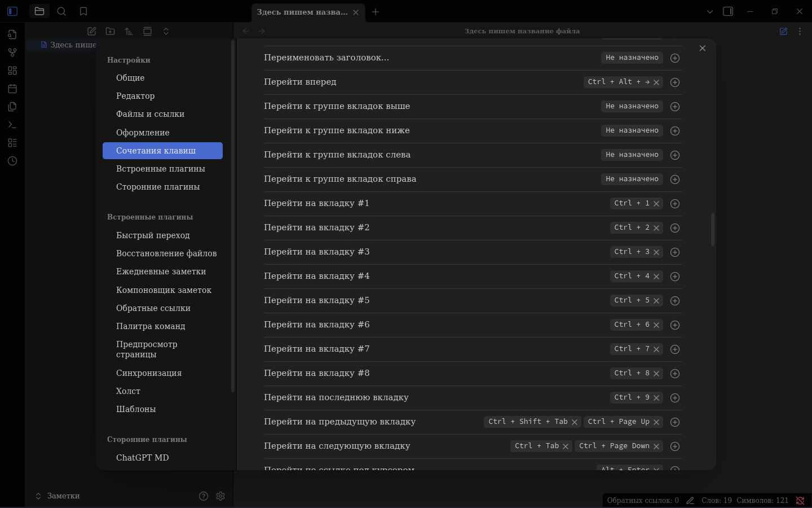
Task: Select "Оформление" in settings sidebar
Action: 143,133
